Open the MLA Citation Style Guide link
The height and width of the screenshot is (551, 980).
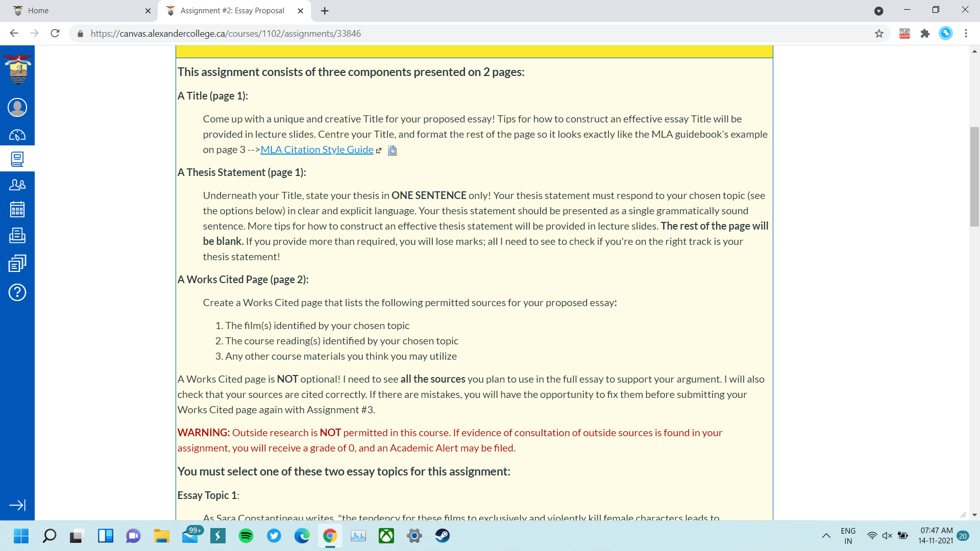[x=317, y=149]
